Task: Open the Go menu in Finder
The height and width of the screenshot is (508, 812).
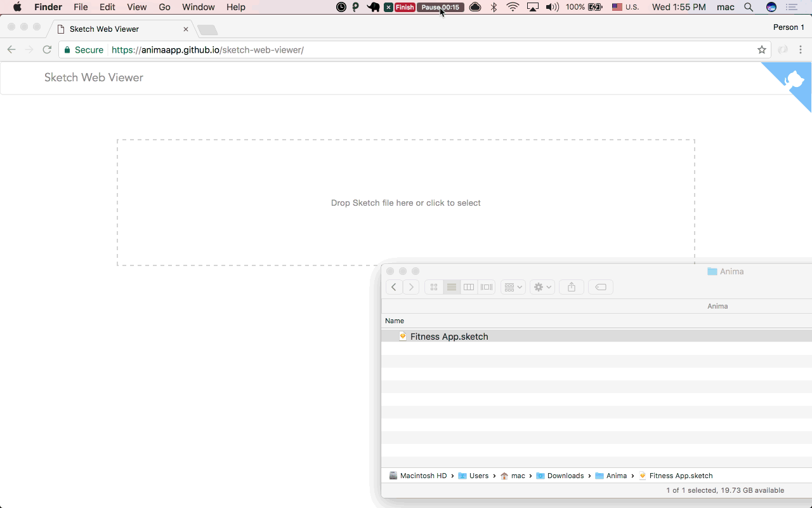Action: click(164, 7)
